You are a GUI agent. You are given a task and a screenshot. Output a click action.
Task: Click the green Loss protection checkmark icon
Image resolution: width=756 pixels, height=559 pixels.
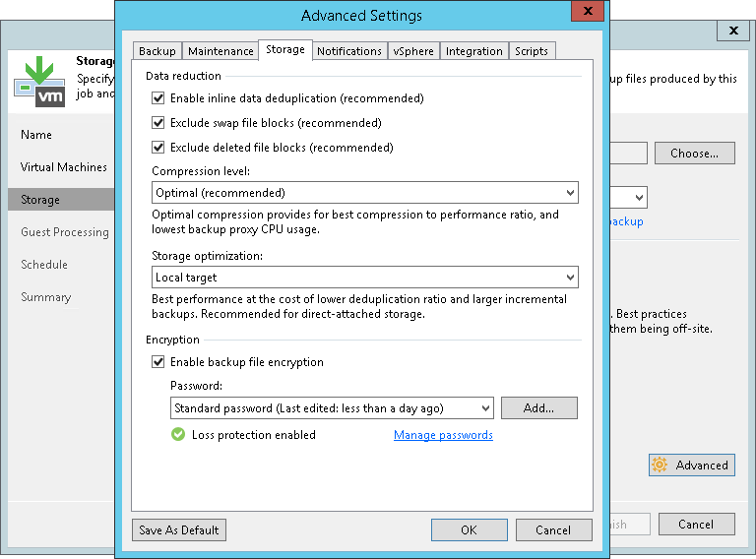pyautogui.click(x=178, y=434)
